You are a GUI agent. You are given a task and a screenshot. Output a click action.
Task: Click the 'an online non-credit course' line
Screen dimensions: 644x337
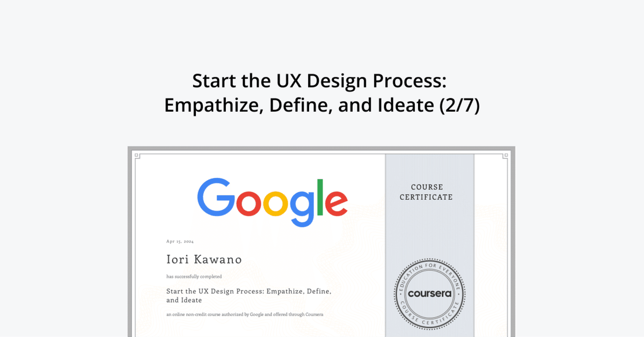(245, 314)
